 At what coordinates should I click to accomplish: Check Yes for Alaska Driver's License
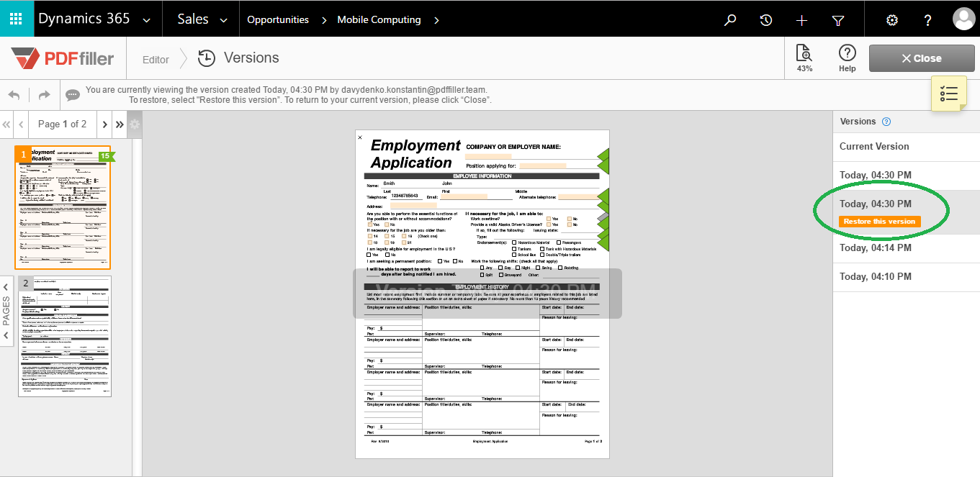click(x=549, y=224)
